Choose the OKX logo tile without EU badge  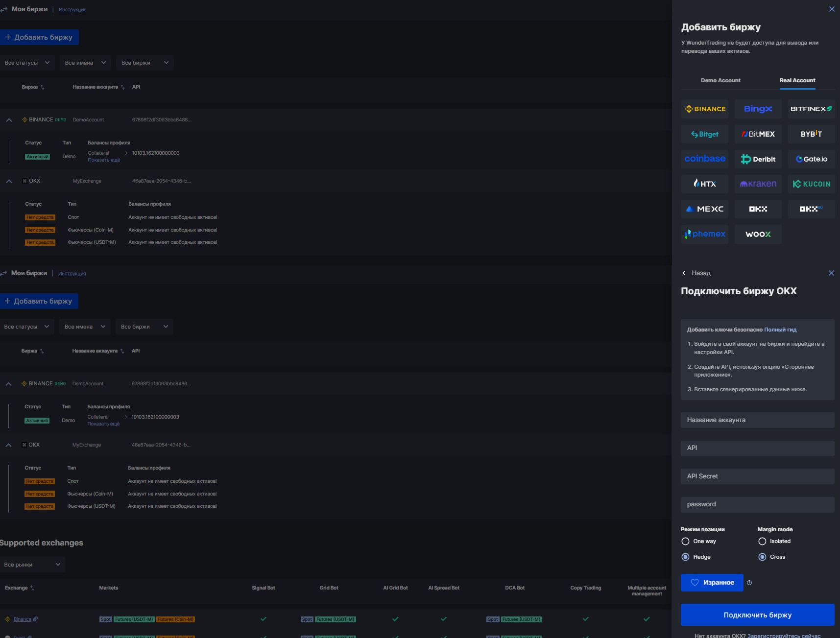tap(758, 209)
